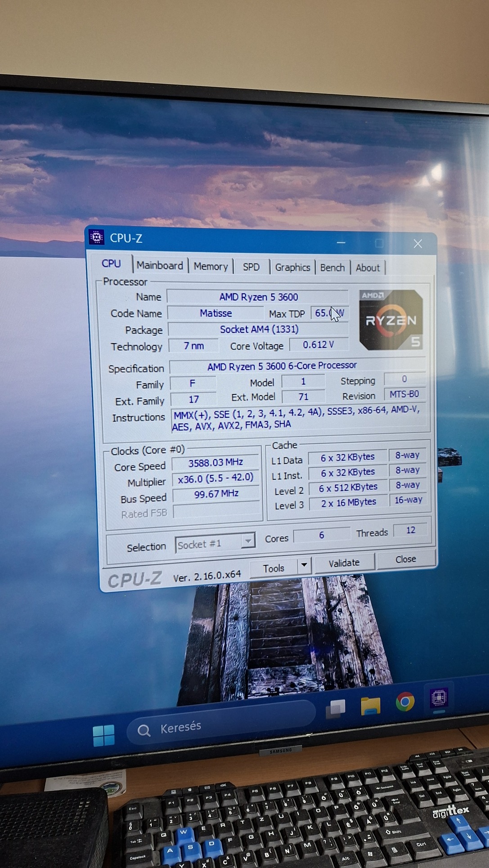
Task: Click the empty Rated FSB field
Action: (217, 510)
